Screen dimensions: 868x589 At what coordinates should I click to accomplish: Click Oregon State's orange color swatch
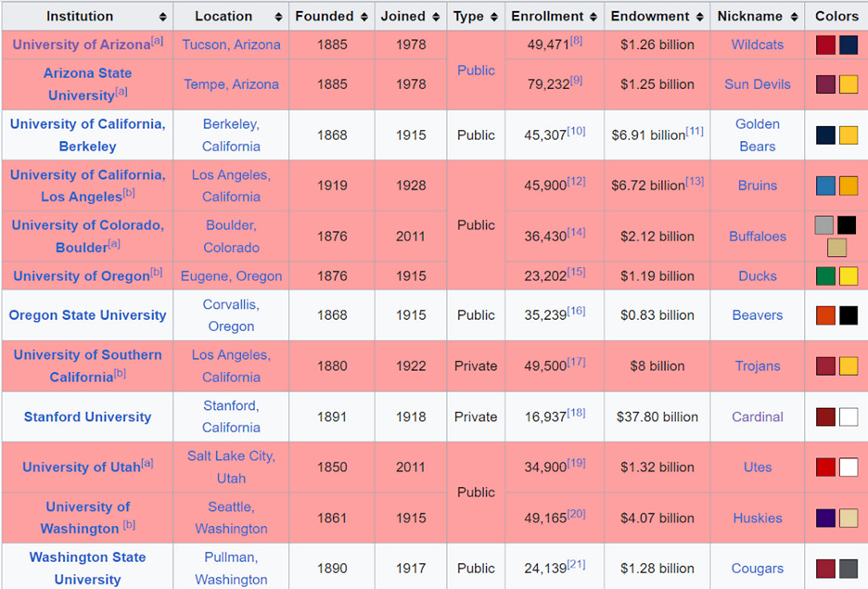point(825,315)
